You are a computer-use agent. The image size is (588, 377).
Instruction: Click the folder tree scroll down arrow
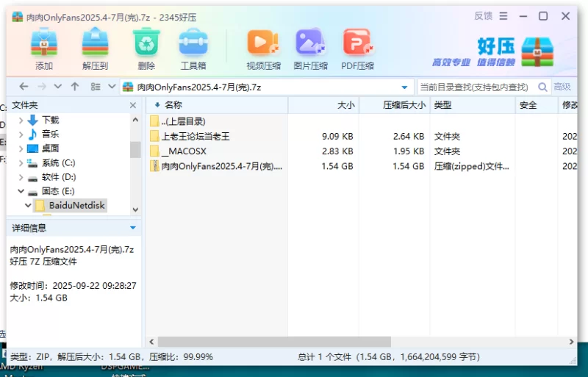pyautogui.click(x=135, y=209)
